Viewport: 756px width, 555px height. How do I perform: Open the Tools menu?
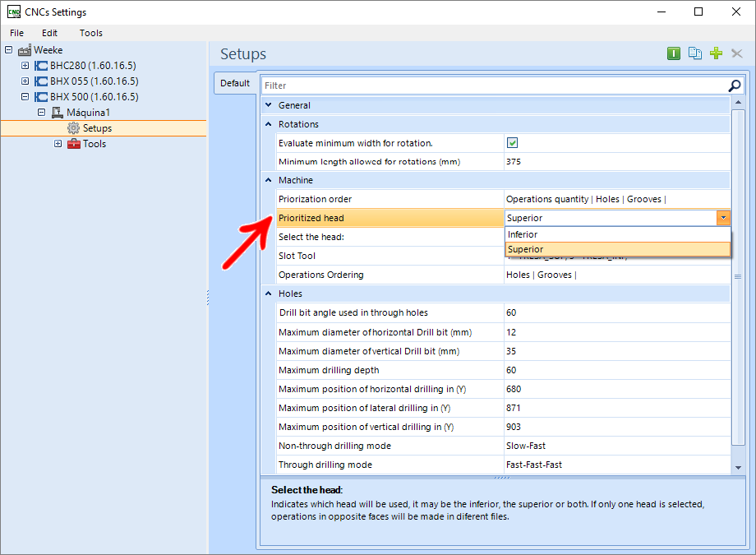pyautogui.click(x=91, y=33)
